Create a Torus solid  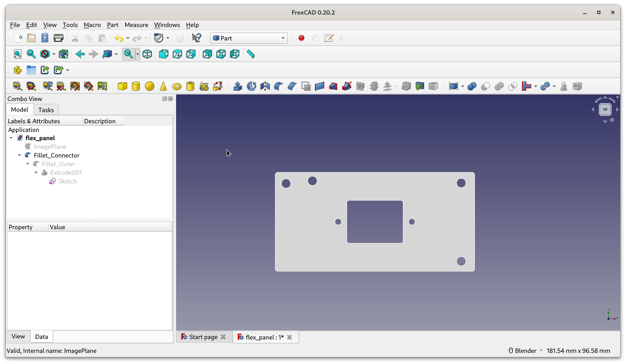[177, 86]
